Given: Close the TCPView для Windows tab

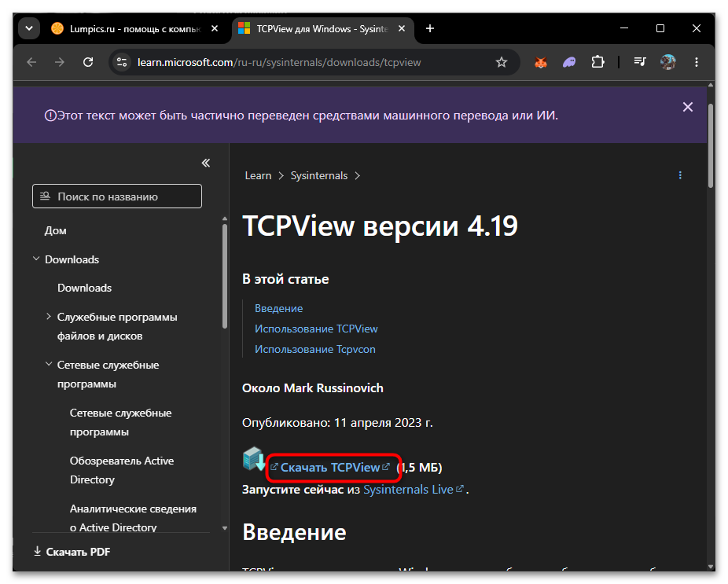Looking at the screenshot, I should [x=402, y=29].
